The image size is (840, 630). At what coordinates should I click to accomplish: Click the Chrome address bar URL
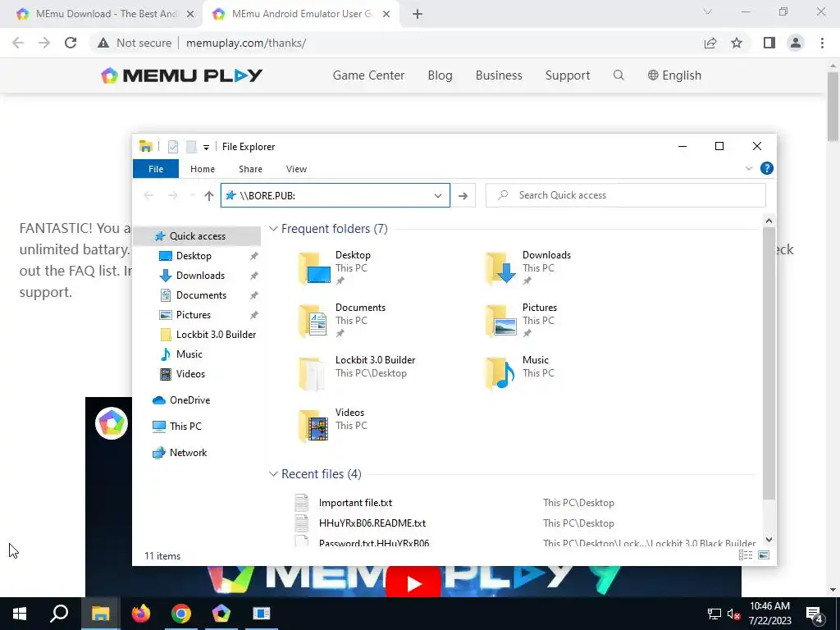[246, 43]
